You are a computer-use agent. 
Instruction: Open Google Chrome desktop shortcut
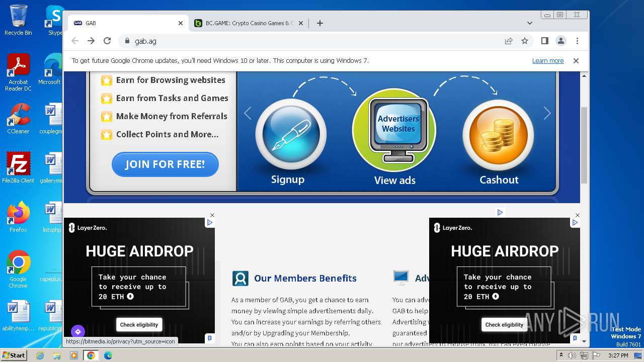click(18, 269)
